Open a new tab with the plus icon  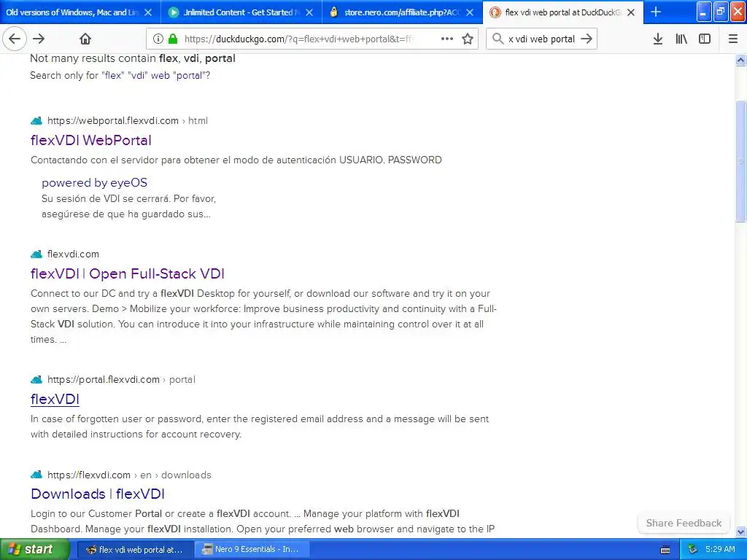point(656,12)
